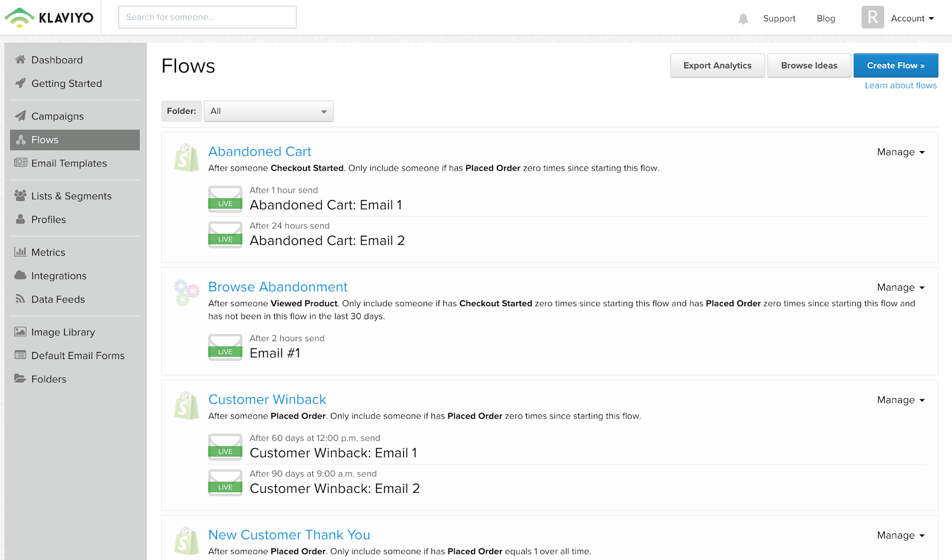Select Email Templates from the sidebar
Viewport: 952px width, 560px height.
(x=69, y=163)
